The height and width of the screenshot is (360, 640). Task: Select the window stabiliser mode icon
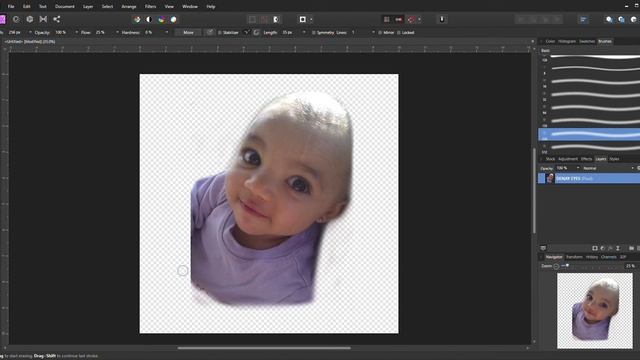256,32
